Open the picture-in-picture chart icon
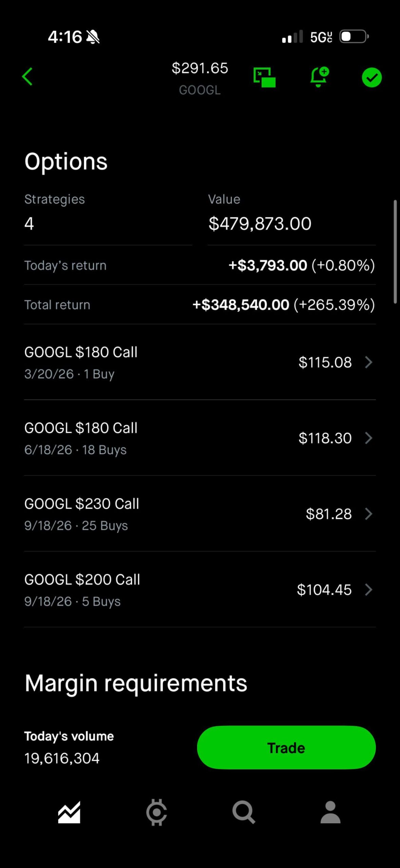 click(264, 77)
